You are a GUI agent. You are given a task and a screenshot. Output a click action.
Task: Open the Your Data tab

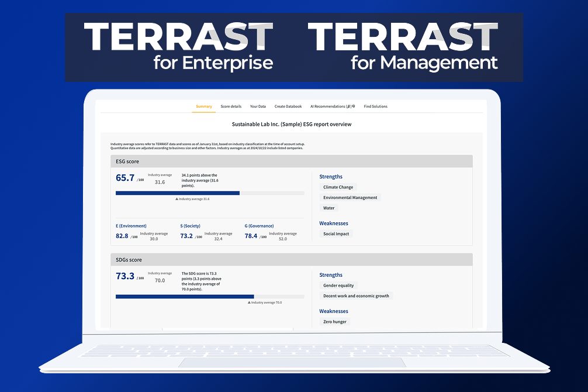pyautogui.click(x=258, y=106)
